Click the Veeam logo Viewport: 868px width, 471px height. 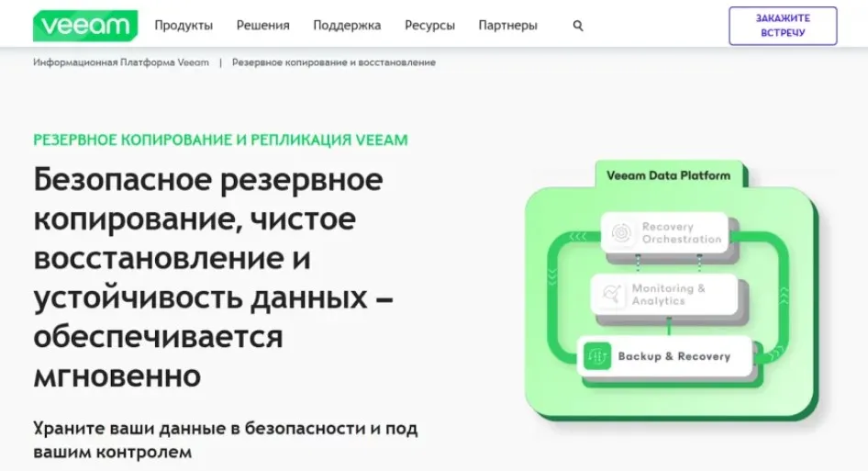(x=85, y=26)
